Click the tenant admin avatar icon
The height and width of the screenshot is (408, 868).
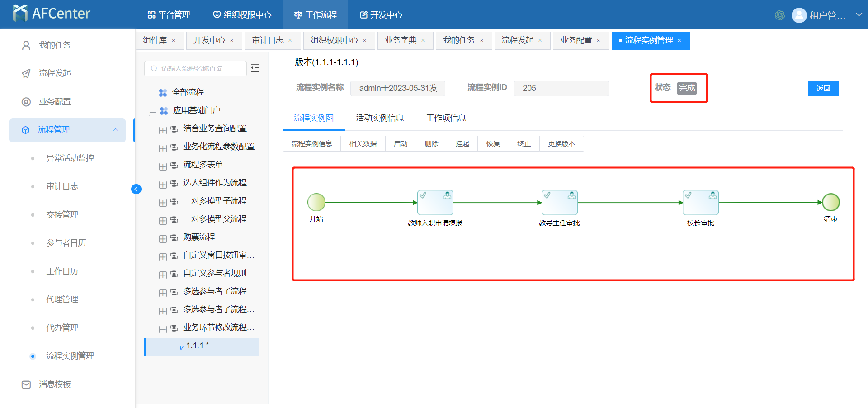[799, 15]
